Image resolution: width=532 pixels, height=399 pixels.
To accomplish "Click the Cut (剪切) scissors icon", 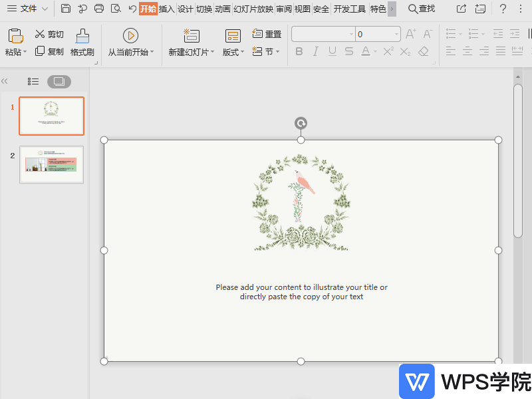I will [x=40, y=35].
